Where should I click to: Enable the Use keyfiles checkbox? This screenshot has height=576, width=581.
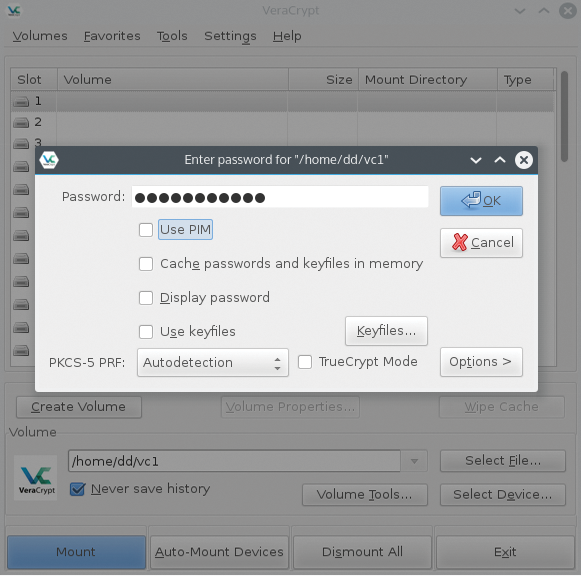pyautogui.click(x=146, y=332)
